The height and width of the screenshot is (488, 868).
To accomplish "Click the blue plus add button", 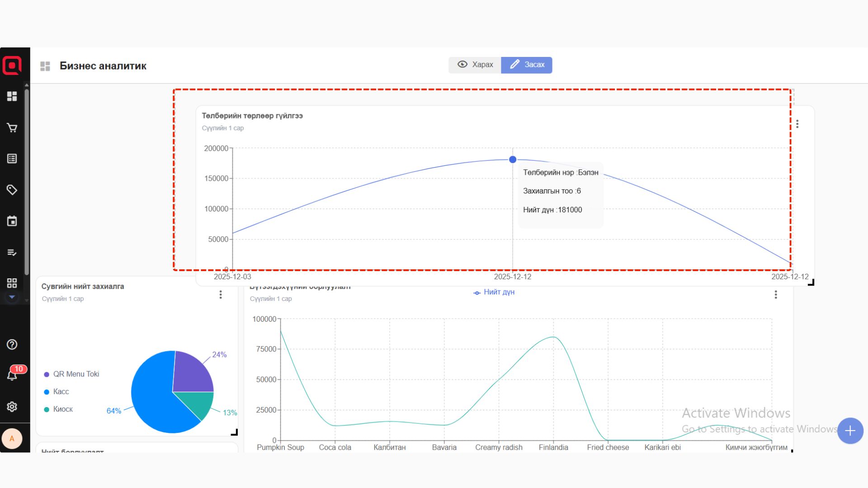I will (x=850, y=431).
